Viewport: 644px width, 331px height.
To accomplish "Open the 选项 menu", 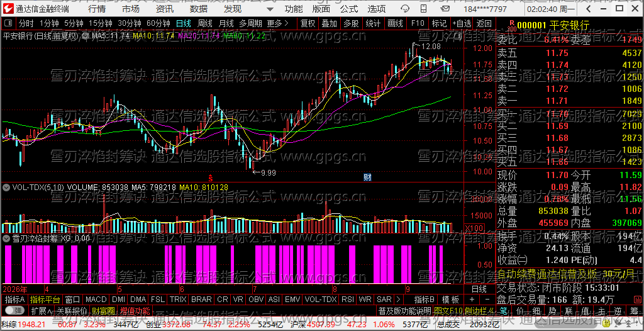I will click(377, 9).
